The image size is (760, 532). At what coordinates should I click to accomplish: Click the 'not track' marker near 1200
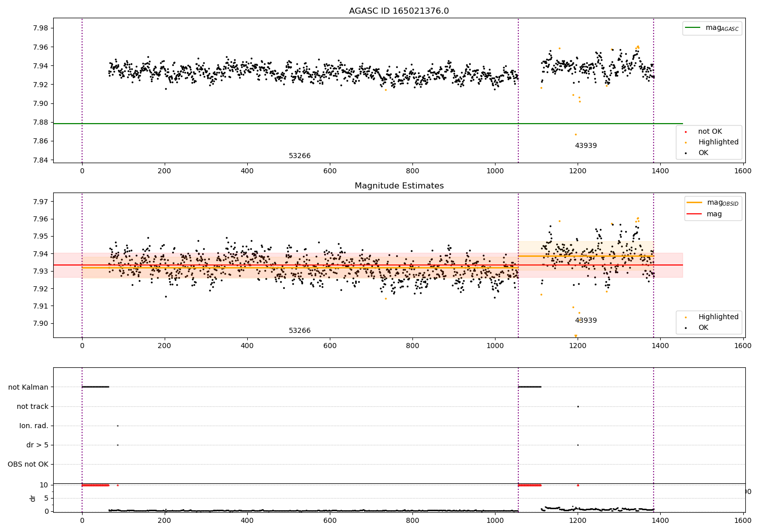click(578, 406)
